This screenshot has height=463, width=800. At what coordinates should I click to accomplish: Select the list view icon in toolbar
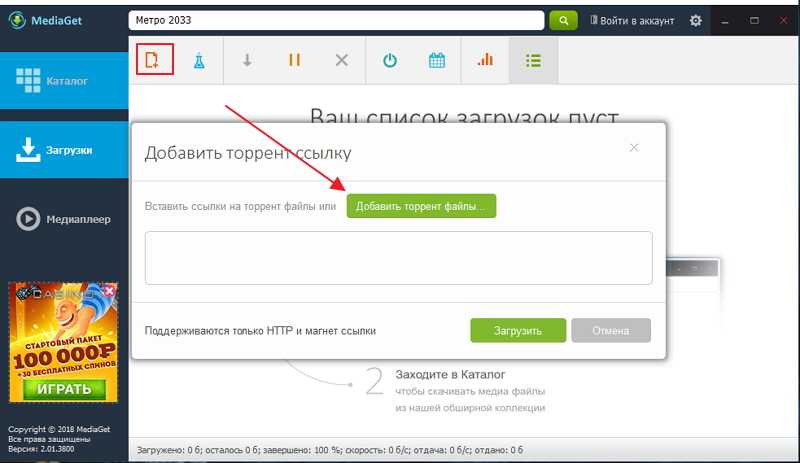coord(533,61)
